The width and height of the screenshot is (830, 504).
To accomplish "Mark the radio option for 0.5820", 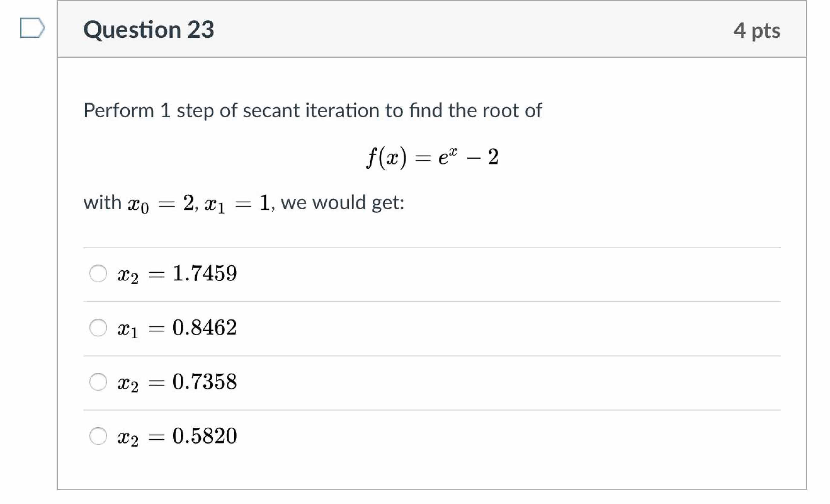I will click(98, 436).
